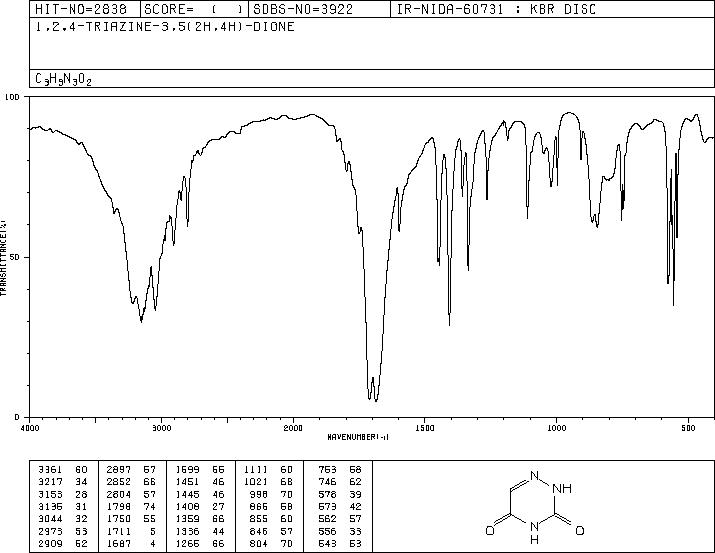Click the 50 label on the transmittance axis
The height and width of the screenshot is (553, 715).
(x=16, y=257)
